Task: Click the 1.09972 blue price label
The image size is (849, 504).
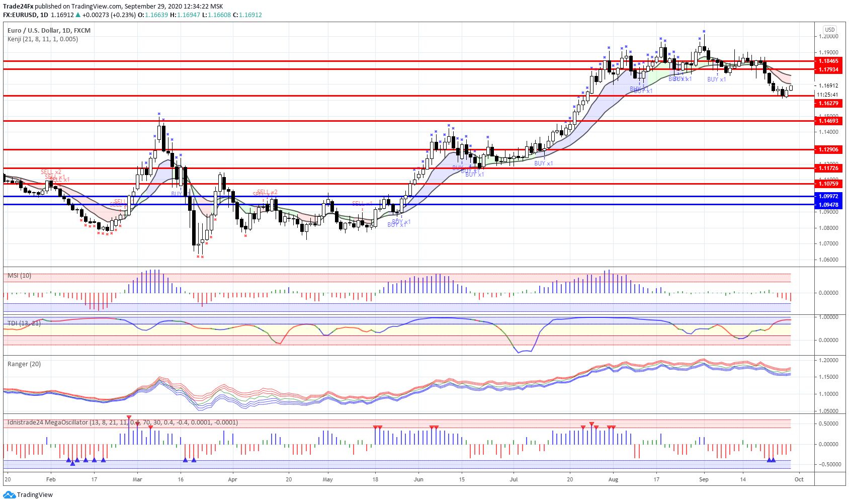Action: pyautogui.click(x=829, y=197)
